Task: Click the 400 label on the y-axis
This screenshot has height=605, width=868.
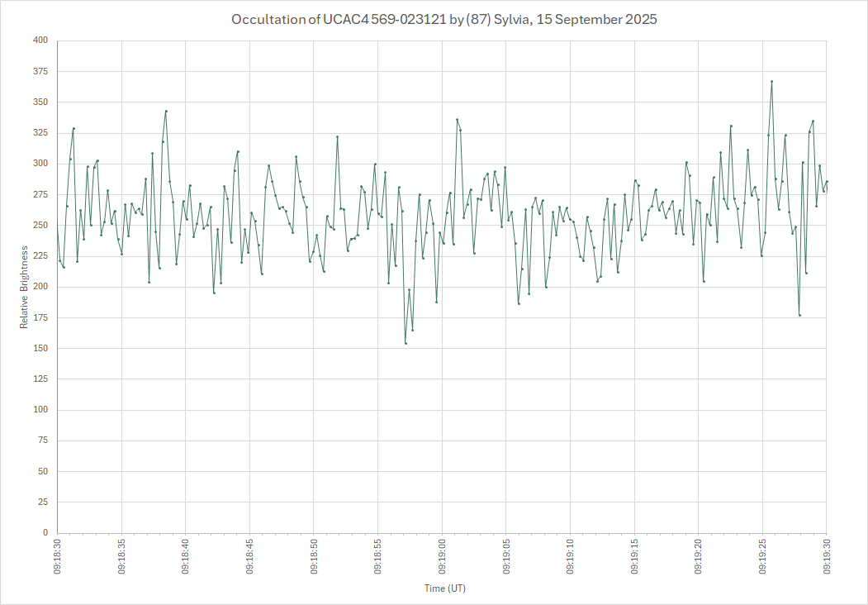Action: point(40,40)
